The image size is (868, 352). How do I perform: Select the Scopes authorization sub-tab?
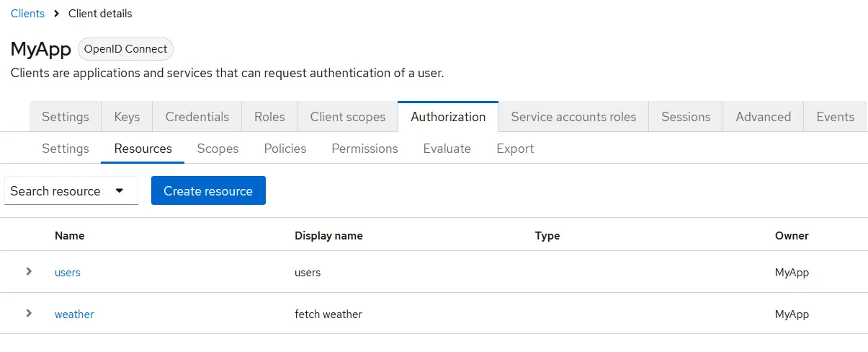(x=218, y=149)
